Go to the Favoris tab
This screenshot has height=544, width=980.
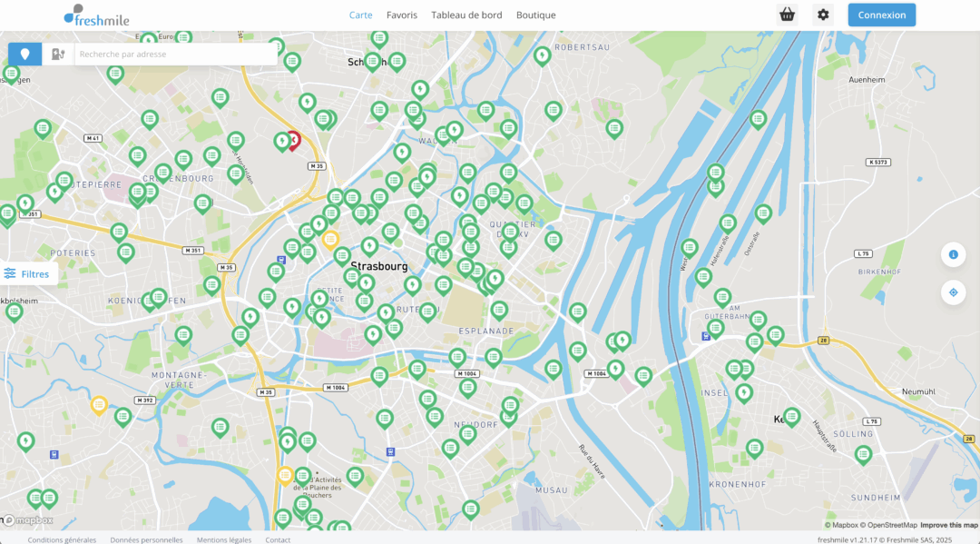[x=402, y=15]
